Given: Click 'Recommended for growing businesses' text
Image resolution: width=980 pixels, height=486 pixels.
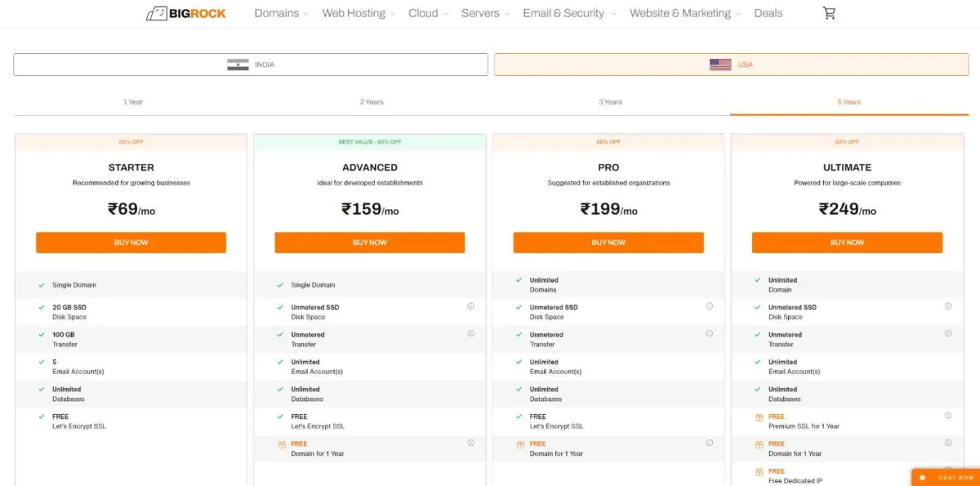Looking at the screenshot, I should [131, 183].
